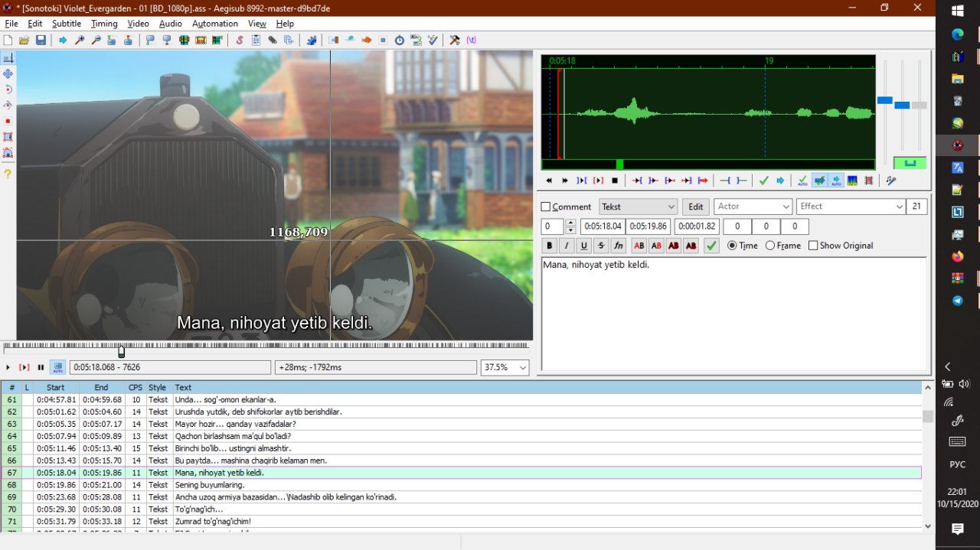Open the Automation manager puzzle icon
Screen dimensions: 980x550
[x=312, y=40]
